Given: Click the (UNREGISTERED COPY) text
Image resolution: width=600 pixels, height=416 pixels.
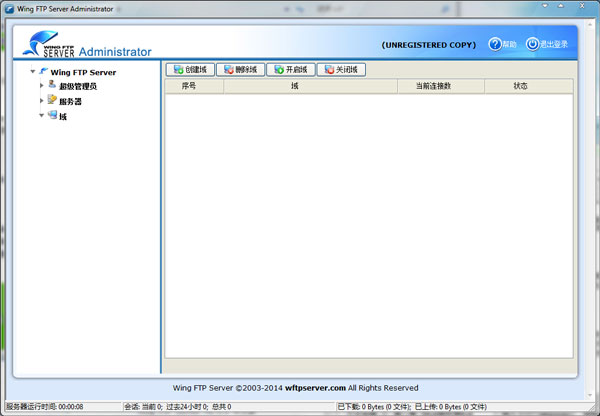Looking at the screenshot, I should (x=429, y=45).
